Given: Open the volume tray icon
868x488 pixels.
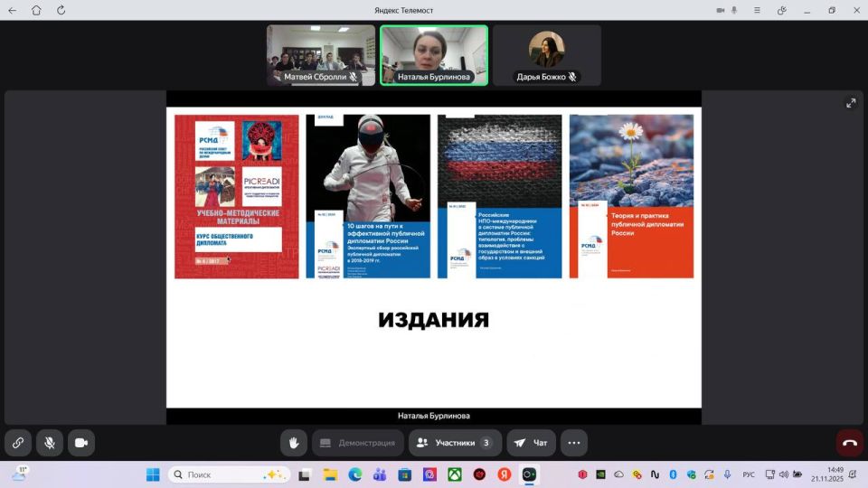Looking at the screenshot, I should 783,474.
